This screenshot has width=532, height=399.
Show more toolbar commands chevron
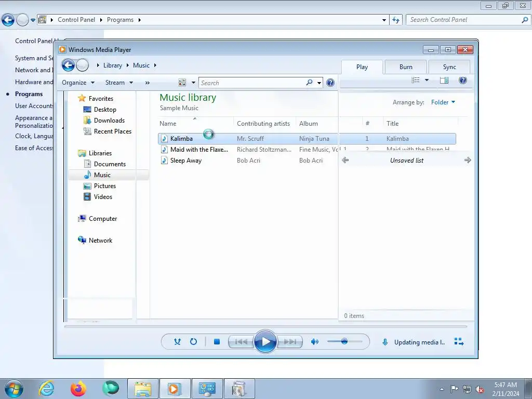pyautogui.click(x=147, y=83)
